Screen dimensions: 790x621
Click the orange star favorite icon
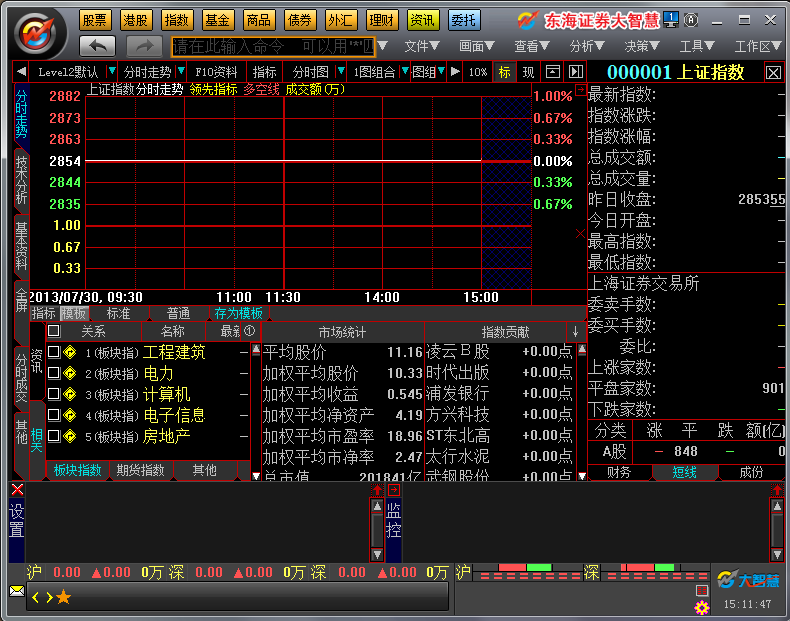63,597
